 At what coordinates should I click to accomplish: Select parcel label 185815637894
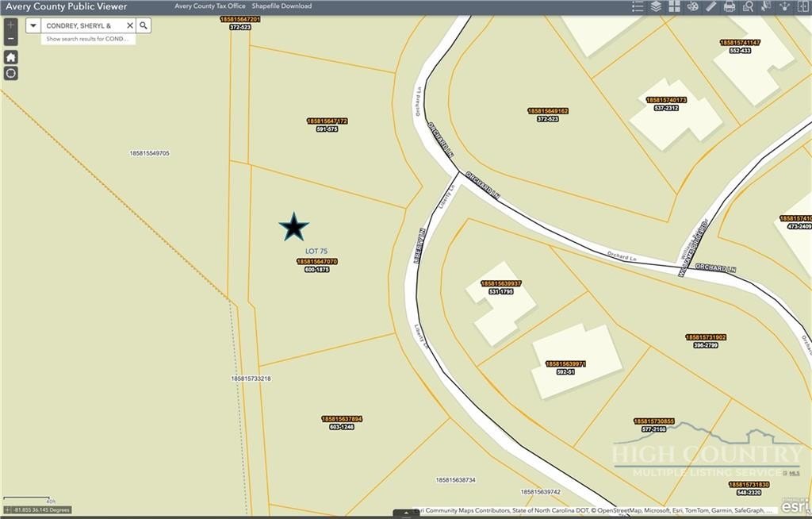coord(342,419)
